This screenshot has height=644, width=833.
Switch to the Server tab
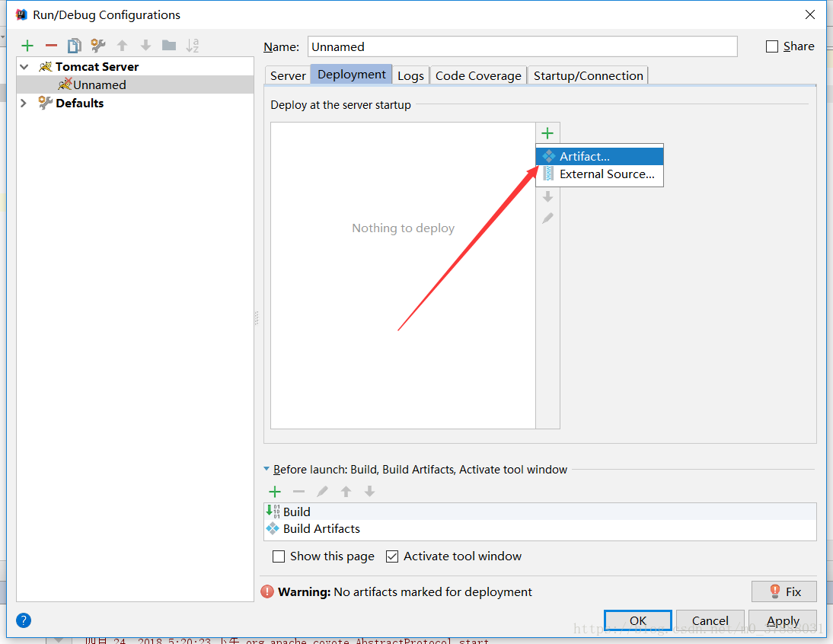[x=287, y=76]
